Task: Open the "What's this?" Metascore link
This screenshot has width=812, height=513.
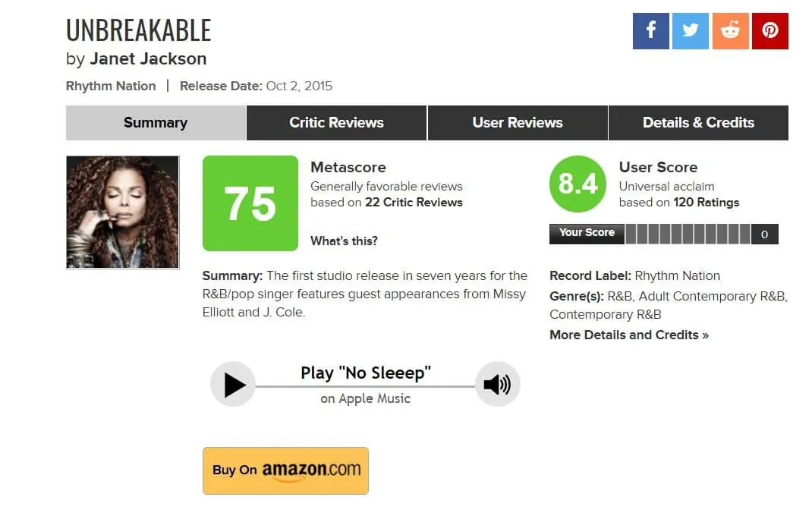Action: click(x=344, y=241)
